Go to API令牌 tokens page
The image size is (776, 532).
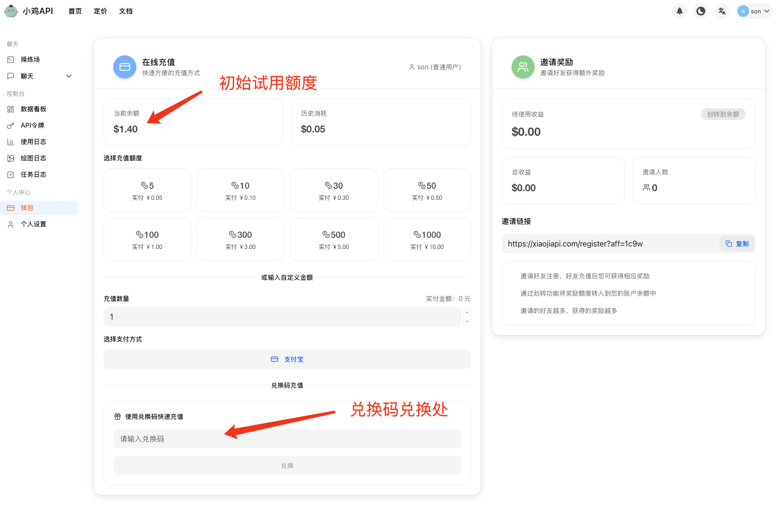32,126
